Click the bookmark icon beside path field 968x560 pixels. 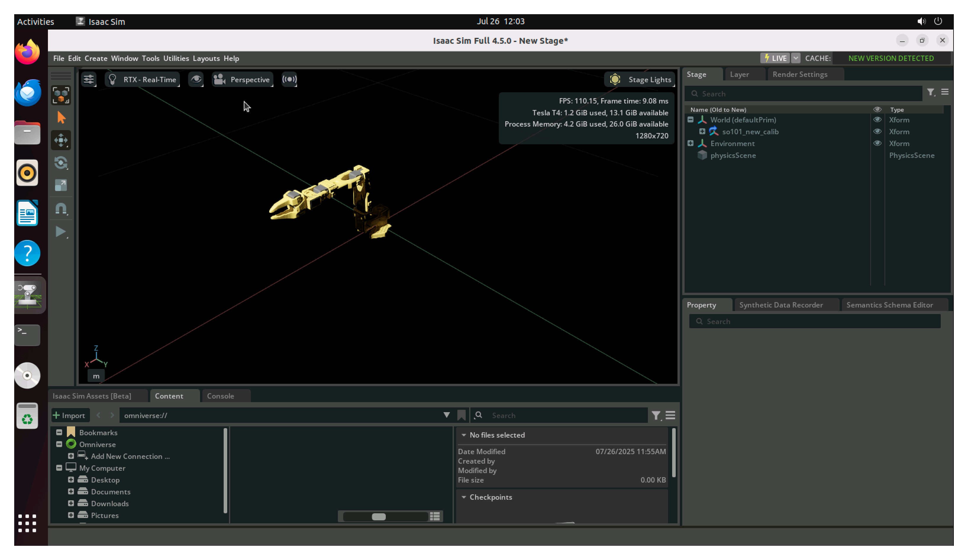461,415
